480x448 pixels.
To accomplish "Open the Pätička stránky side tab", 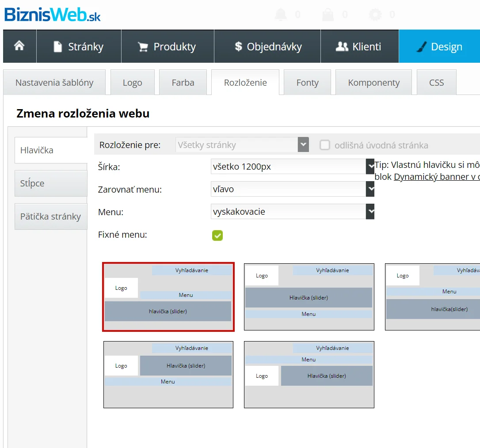I will pos(51,216).
